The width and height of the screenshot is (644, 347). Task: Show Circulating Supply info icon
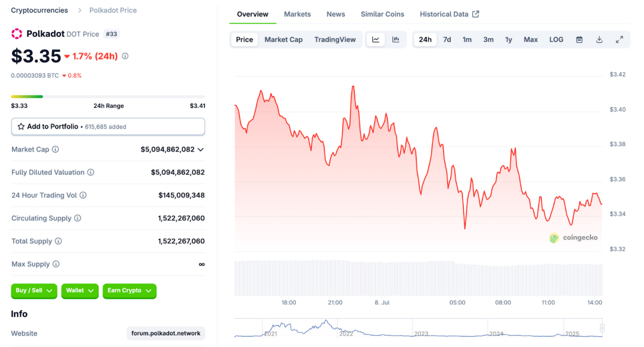(77, 218)
